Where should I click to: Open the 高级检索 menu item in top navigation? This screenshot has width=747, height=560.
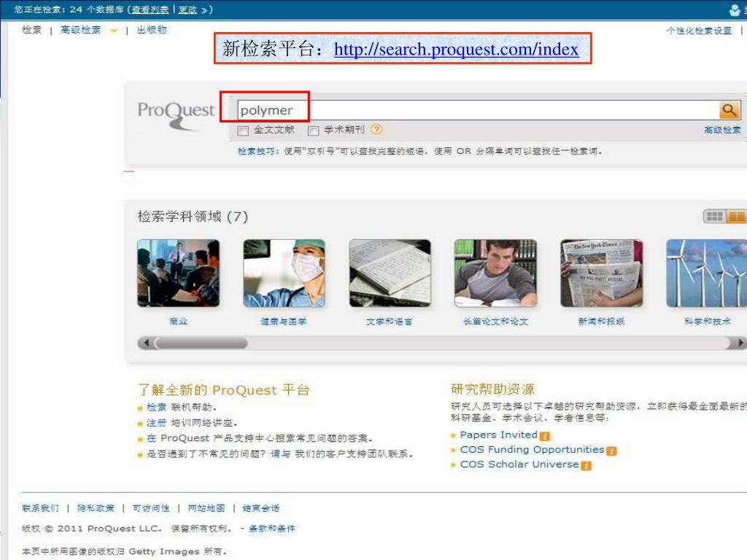[x=80, y=29]
